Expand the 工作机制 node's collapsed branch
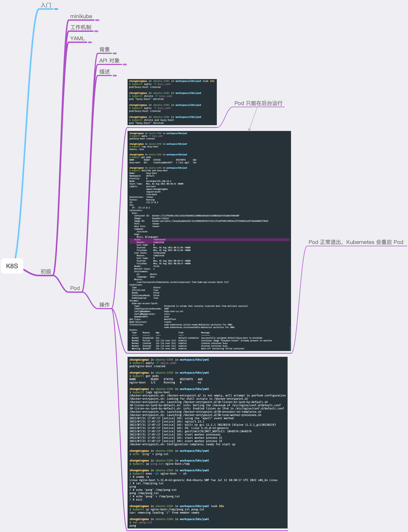 click(96, 31)
